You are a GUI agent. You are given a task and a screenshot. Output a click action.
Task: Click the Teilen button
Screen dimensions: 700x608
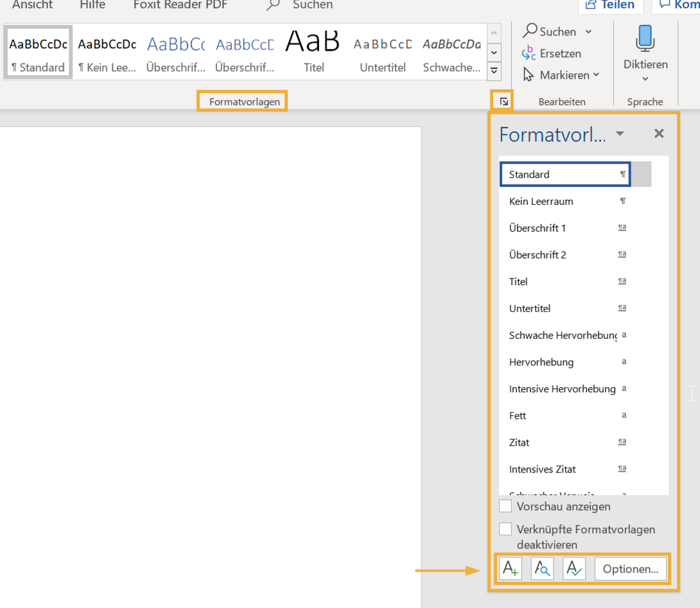pyautogui.click(x=611, y=5)
